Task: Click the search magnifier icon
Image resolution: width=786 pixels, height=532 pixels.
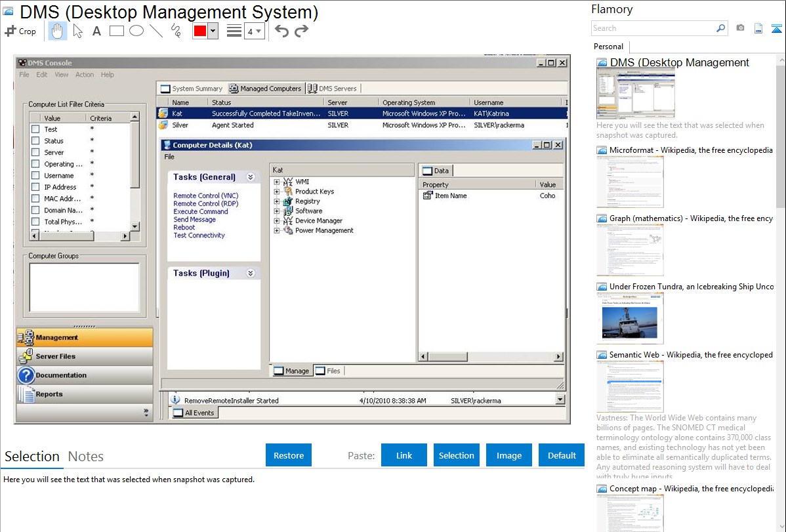Action: click(x=720, y=28)
